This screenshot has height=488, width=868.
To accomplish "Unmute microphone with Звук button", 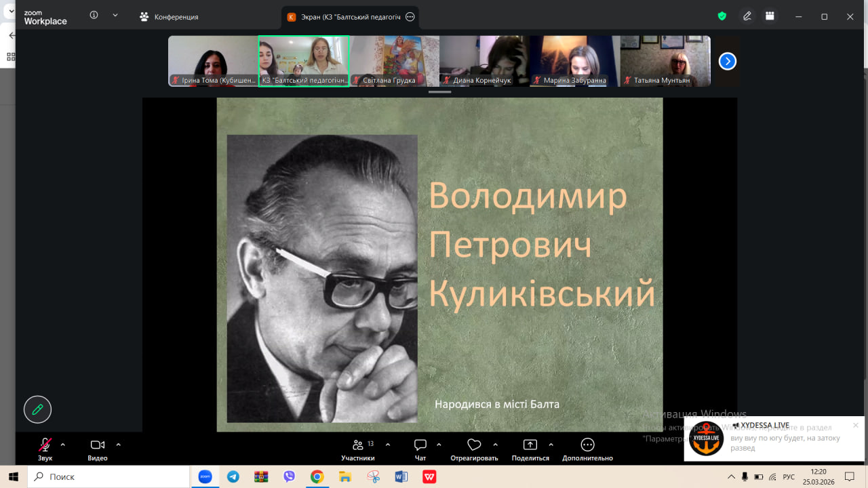I will click(45, 445).
